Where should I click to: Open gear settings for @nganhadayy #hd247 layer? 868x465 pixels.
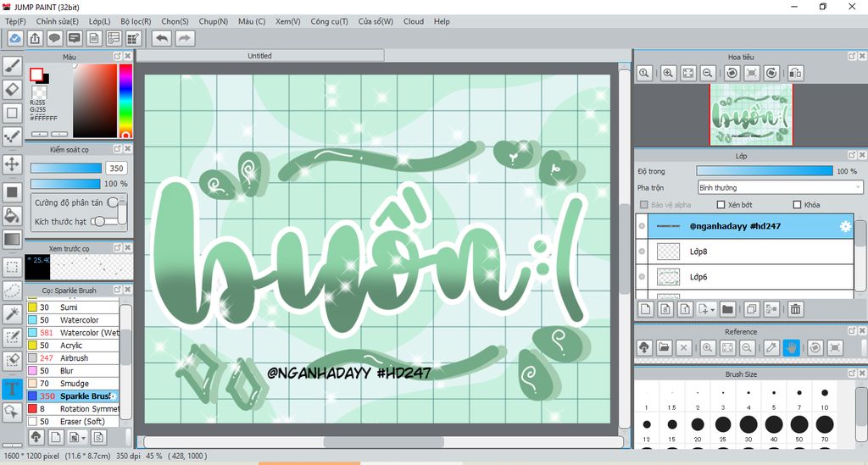[845, 226]
